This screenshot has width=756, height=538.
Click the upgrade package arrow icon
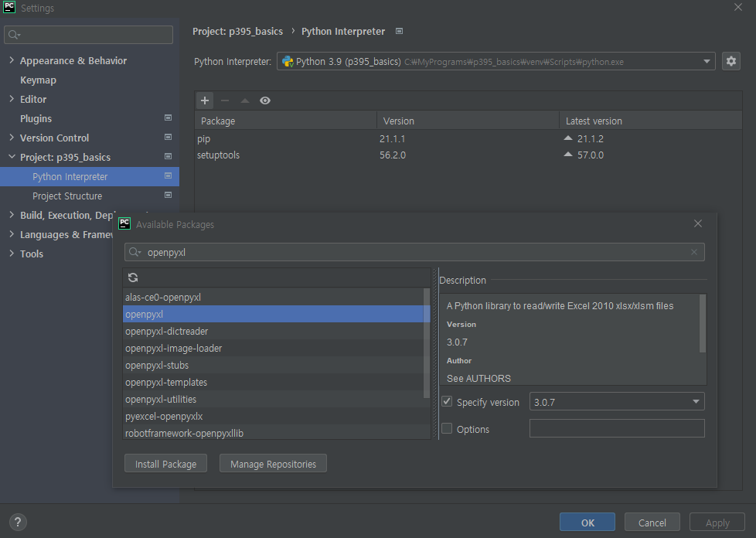245,100
